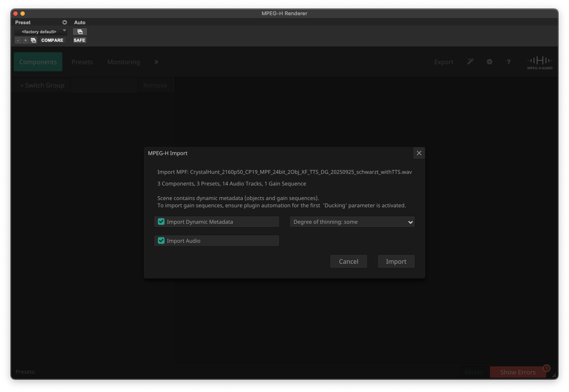Open factory default preset dropdown
This screenshot has height=392, width=569.
41,31
